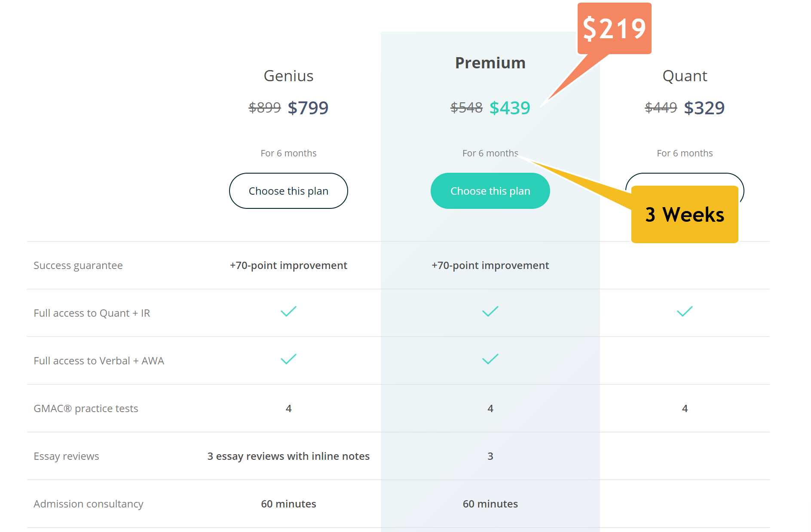
Task: Click the Essay reviews row label
Action: point(66,456)
